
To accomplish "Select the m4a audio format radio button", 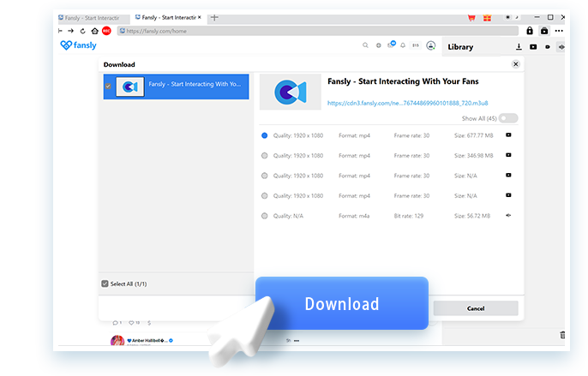I will click(x=264, y=216).
